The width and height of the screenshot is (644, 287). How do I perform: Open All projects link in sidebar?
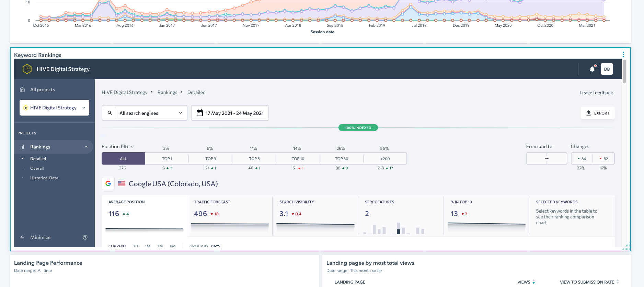point(43,89)
